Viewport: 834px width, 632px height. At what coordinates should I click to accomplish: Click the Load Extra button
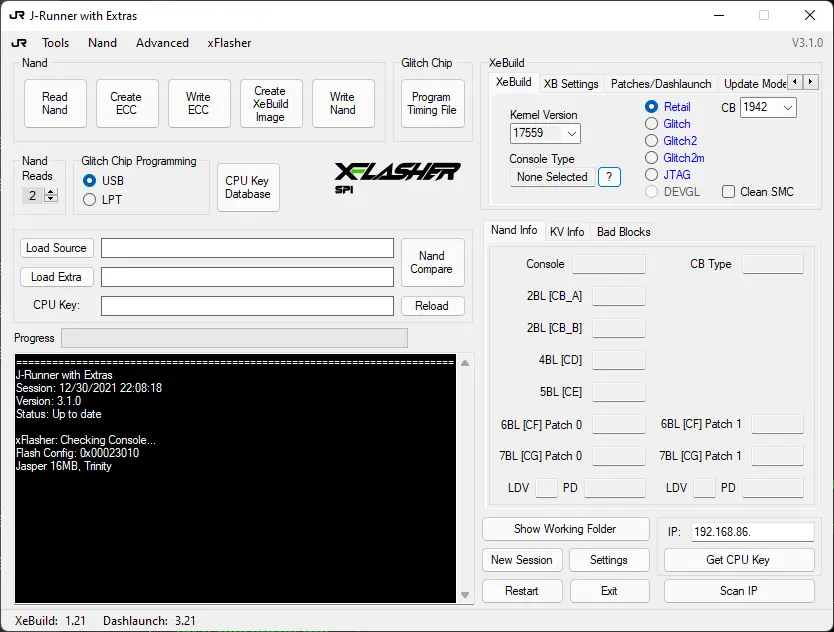click(x=56, y=277)
